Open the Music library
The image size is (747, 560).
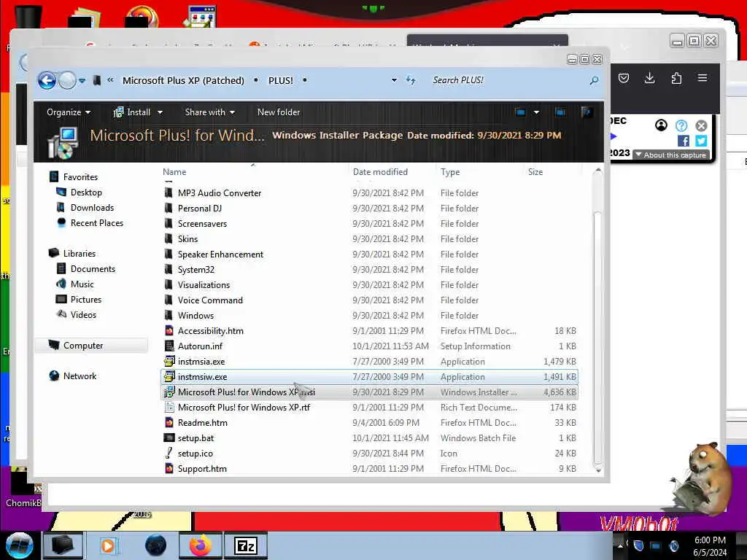(x=82, y=284)
